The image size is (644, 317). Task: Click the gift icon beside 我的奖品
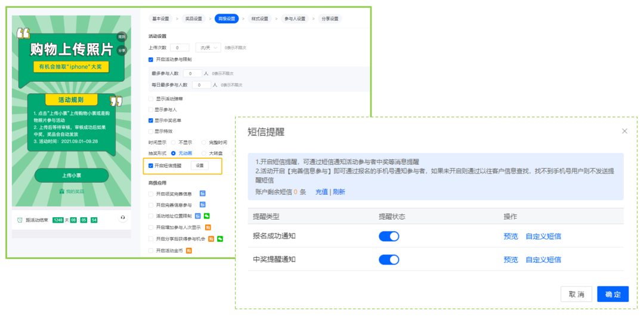(61, 191)
